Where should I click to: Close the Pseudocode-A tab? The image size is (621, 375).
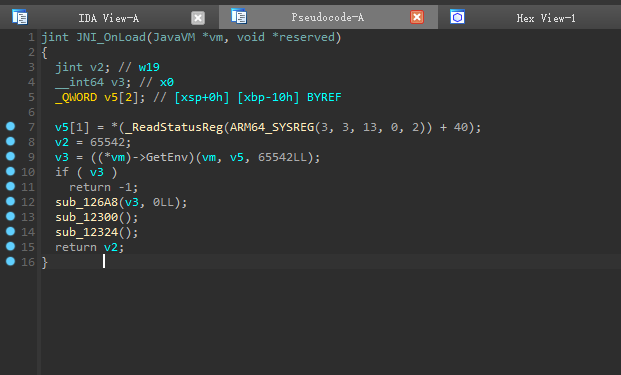(x=417, y=17)
